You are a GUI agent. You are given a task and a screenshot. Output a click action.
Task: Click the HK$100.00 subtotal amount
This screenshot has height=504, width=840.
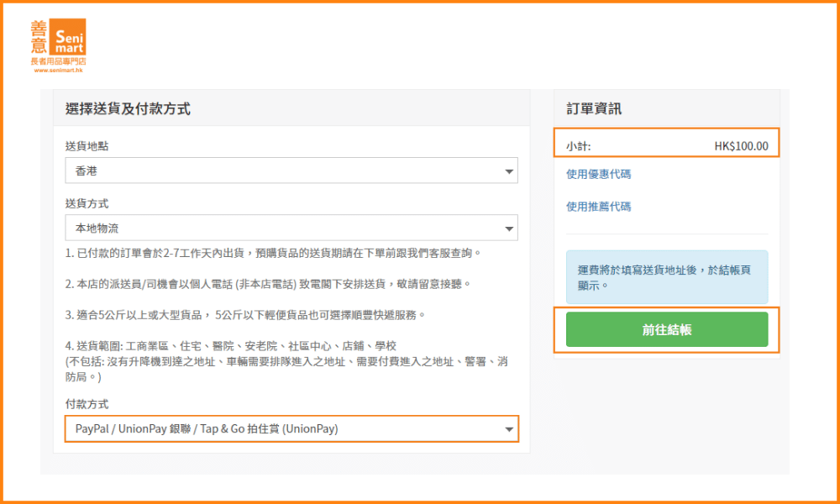coord(741,146)
